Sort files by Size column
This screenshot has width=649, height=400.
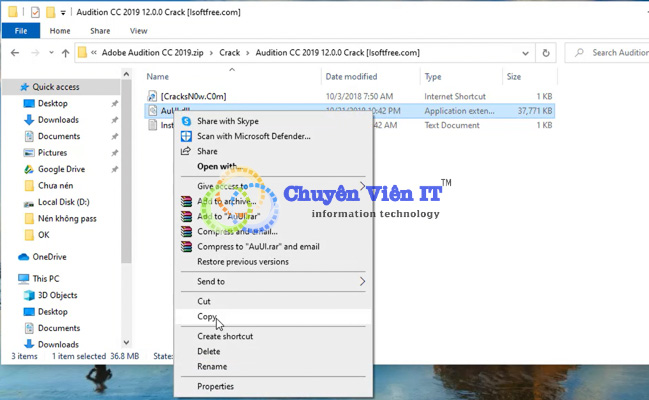[514, 77]
